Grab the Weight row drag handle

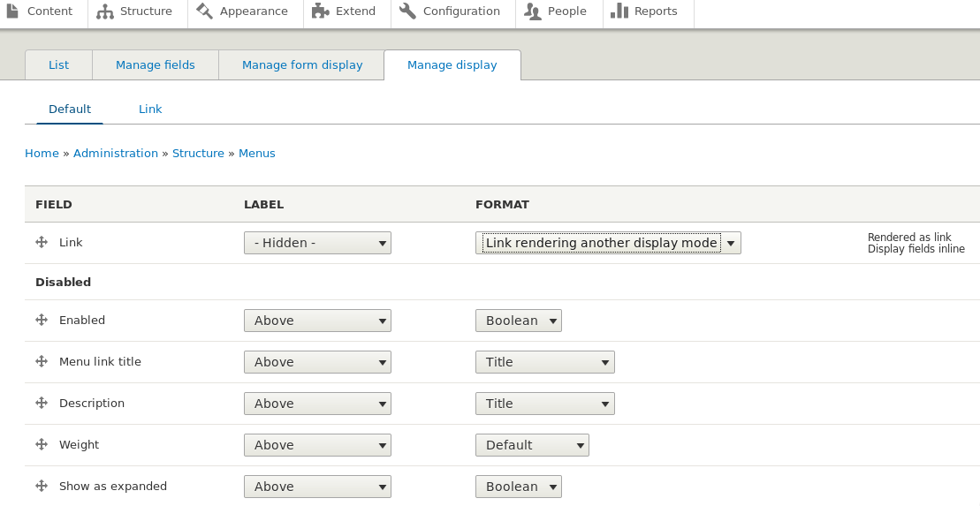(42, 445)
